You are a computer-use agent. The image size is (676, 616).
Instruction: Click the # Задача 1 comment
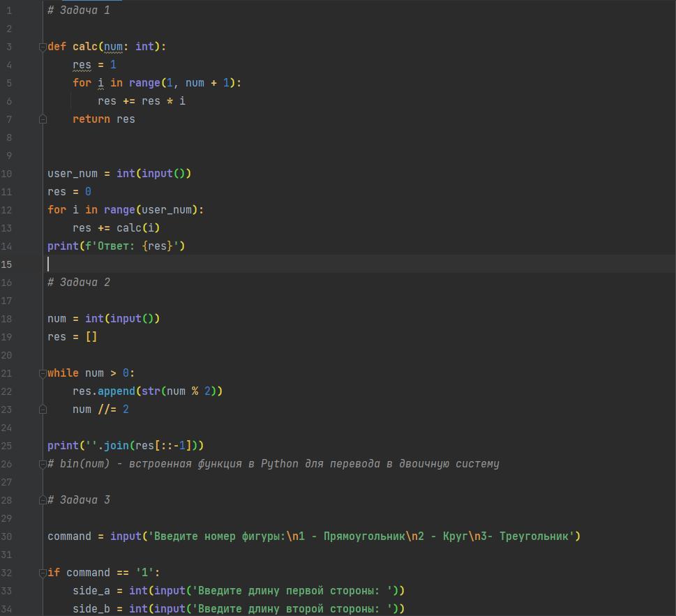point(79,10)
